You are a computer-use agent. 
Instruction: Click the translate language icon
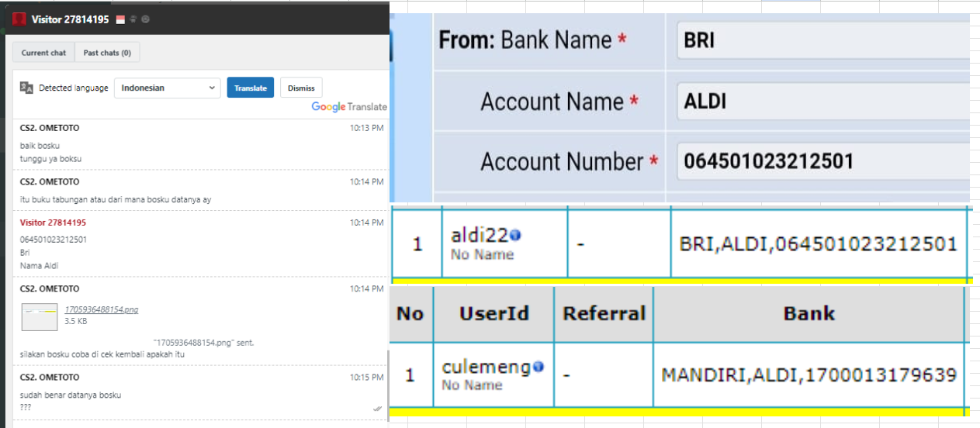point(26,88)
